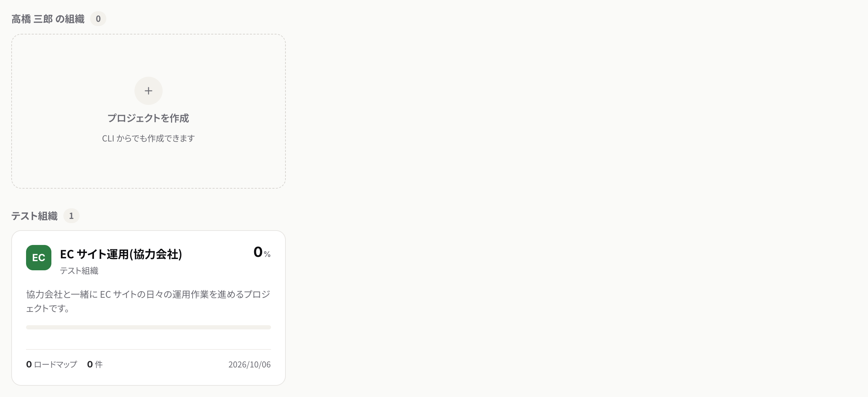868x397 pixels.
Task: Click the 0 count badge beside 高橋 三郎 の組織
Action: click(98, 19)
